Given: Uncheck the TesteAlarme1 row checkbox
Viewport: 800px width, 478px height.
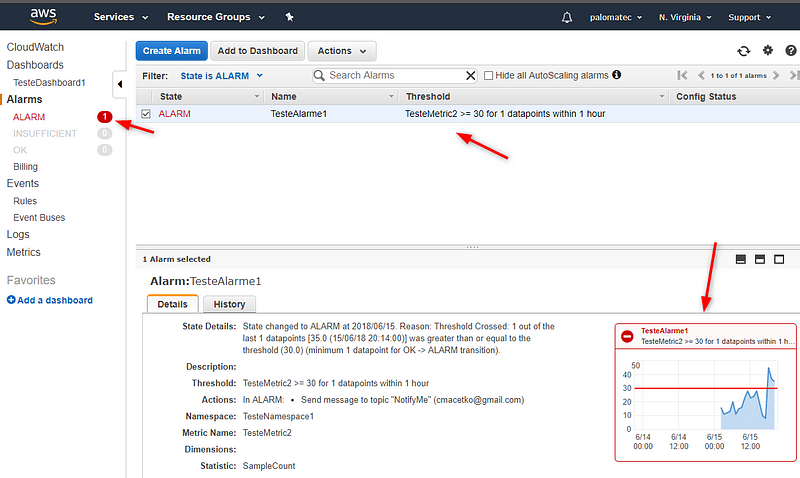Looking at the screenshot, I should coord(146,114).
